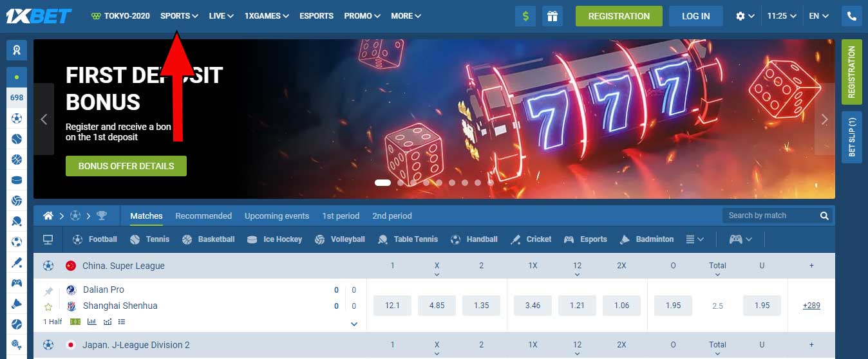This screenshot has width=868, height=359.
Task: Select football icon in left sidebar
Action: click(x=16, y=118)
